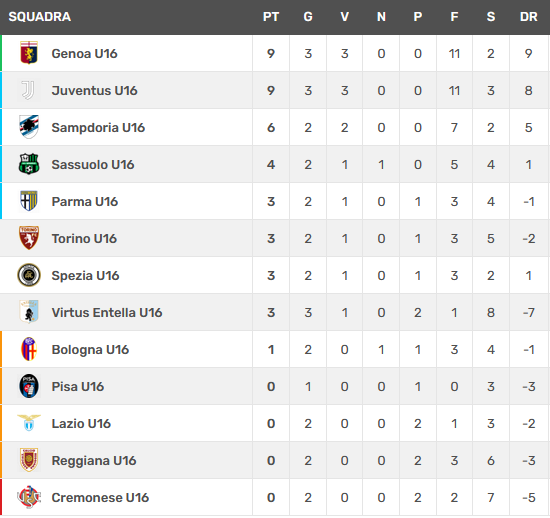Click the DR column header

pyautogui.click(x=529, y=17)
